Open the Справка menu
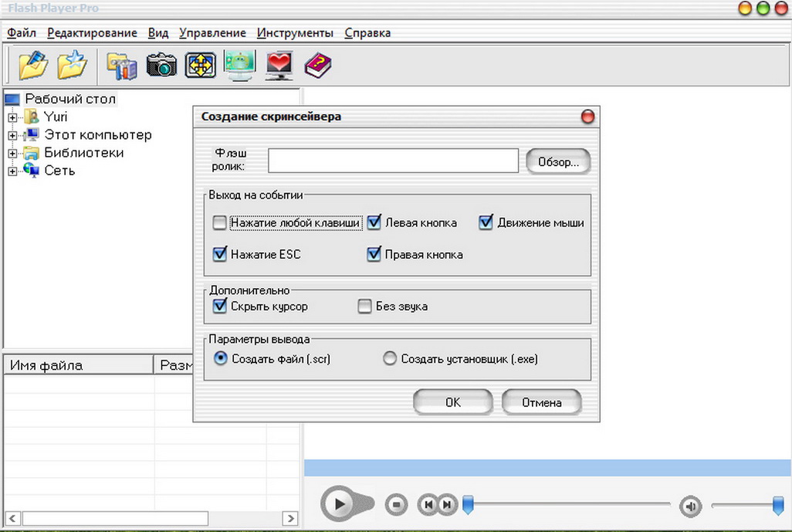 click(x=367, y=33)
